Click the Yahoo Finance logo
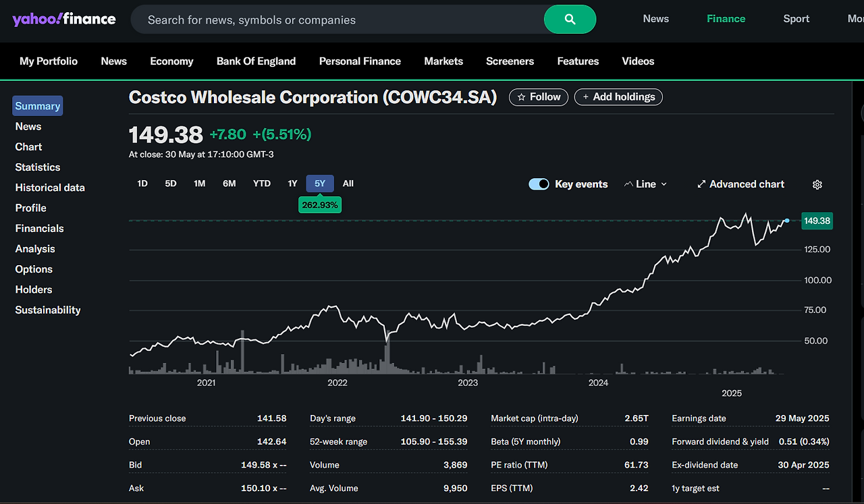This screenshot has width=864, height=504. click(64, 19)
